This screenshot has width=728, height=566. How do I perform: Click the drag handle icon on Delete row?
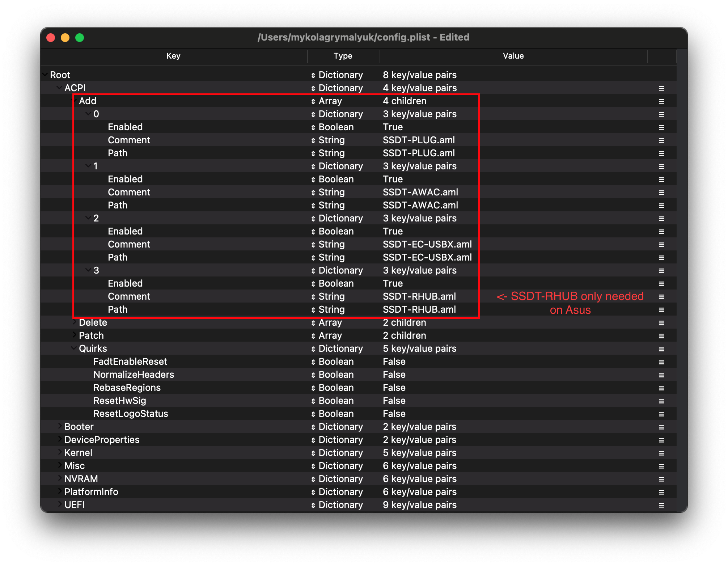661,323
